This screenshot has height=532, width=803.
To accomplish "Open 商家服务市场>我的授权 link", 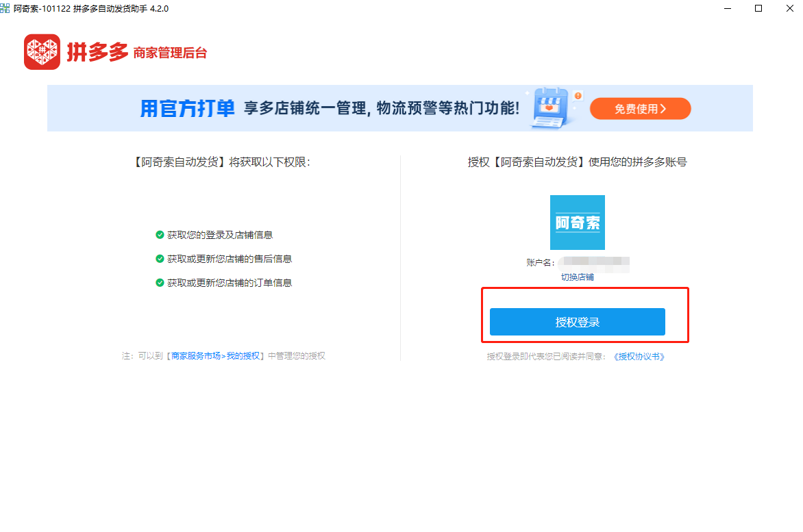I will click(215, 355).
